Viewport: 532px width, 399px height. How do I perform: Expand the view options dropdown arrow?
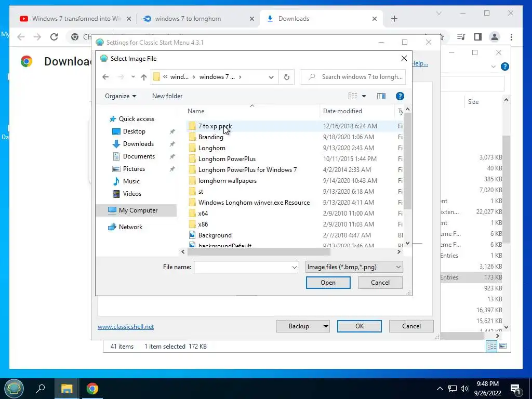click(364, 96)
